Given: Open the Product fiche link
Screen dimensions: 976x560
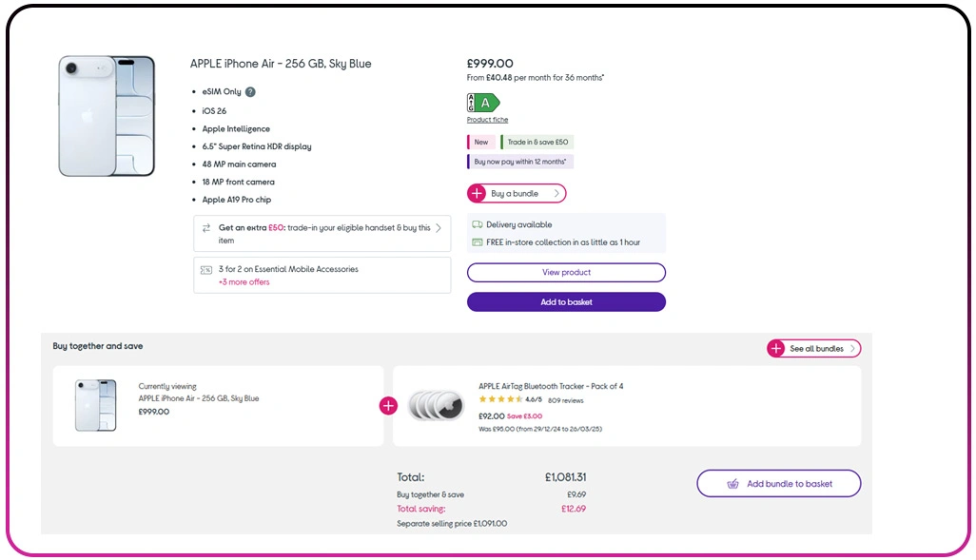Looking at the screenshot, I should tap(487, 120).
